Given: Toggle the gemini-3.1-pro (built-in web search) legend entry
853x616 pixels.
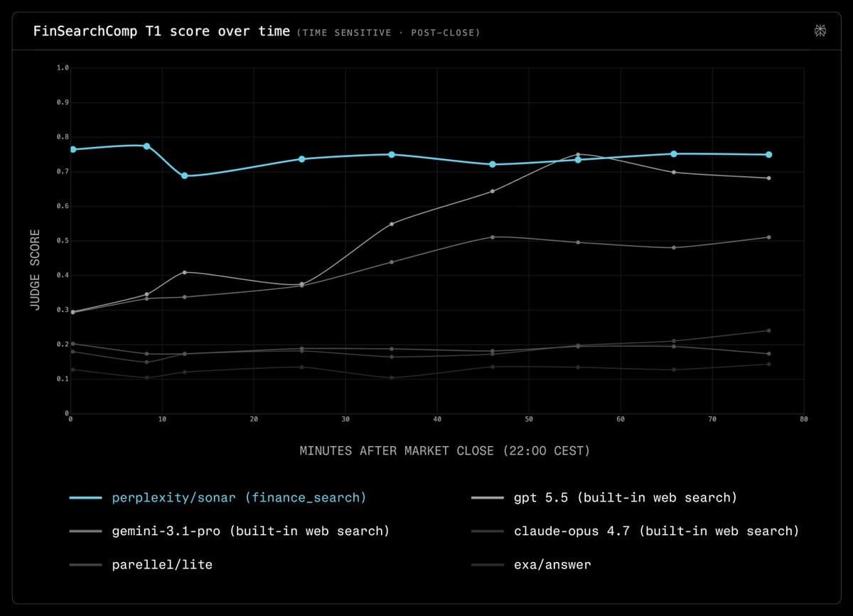Looking at the screenshot, I should (229, 531).
